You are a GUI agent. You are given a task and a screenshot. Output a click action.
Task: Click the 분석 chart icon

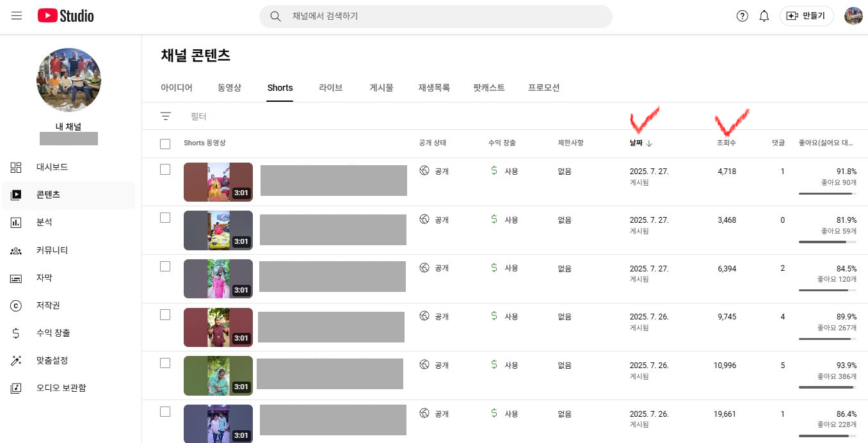(16, 222)
